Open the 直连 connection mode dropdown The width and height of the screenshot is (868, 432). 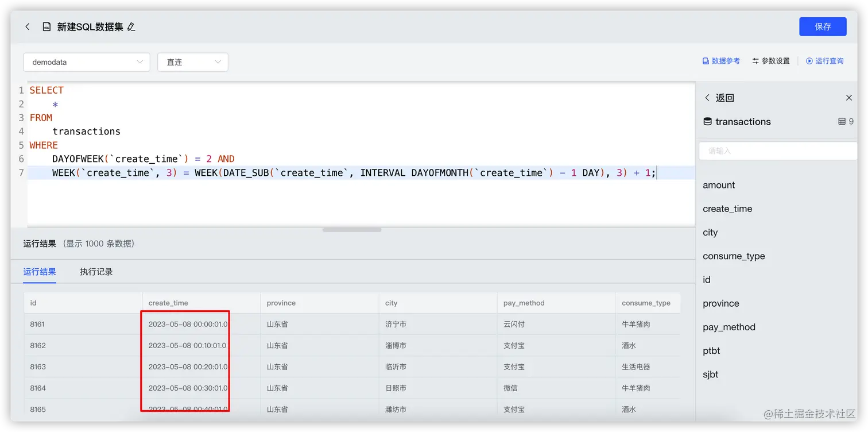coord(193,62)
